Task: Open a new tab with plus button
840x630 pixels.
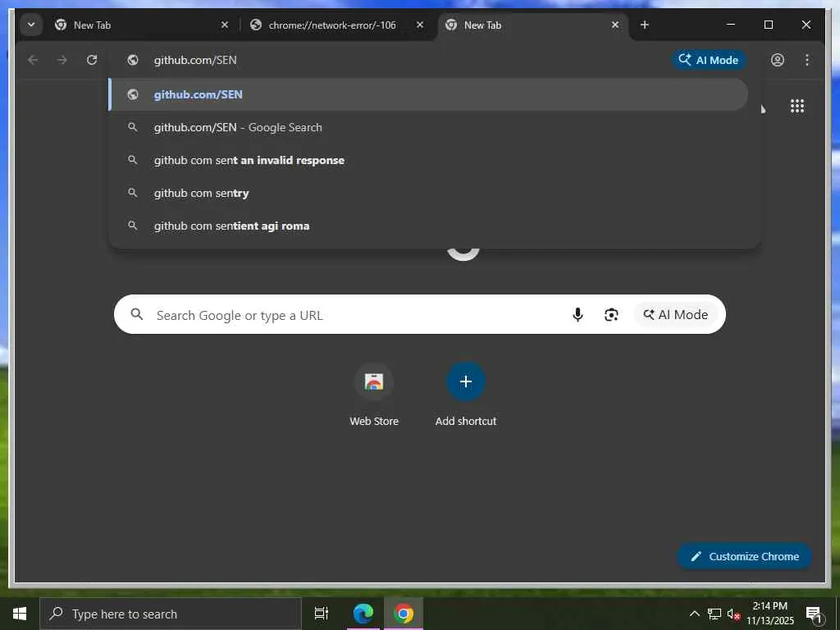Action: click(x=645, y=25)
